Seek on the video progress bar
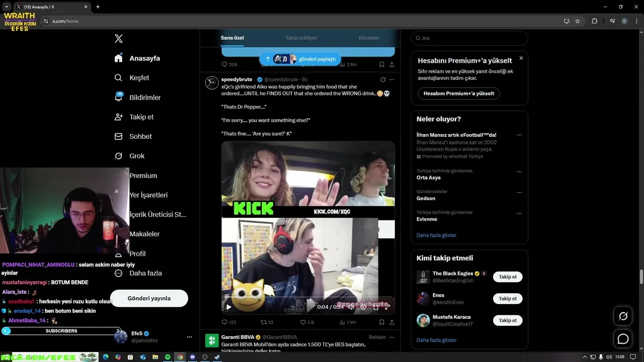Screen dimensions: 644x362 tap(308, 297)
